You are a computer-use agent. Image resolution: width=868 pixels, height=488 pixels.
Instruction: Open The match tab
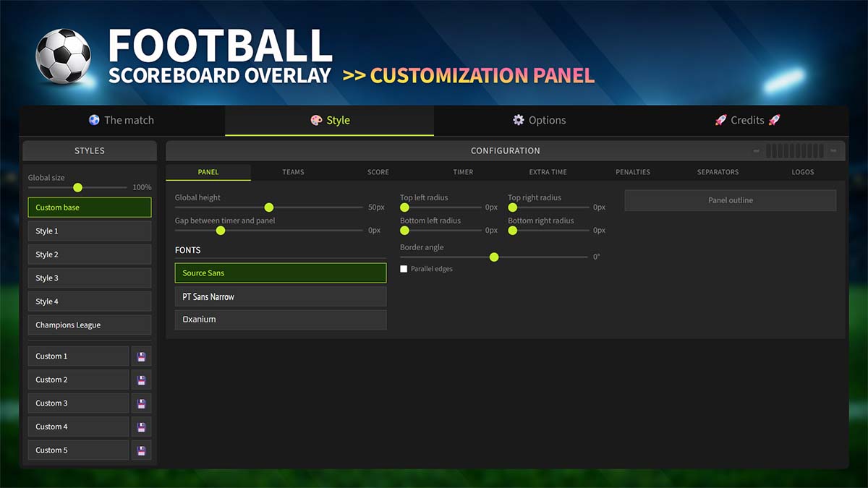click(122, 121)
